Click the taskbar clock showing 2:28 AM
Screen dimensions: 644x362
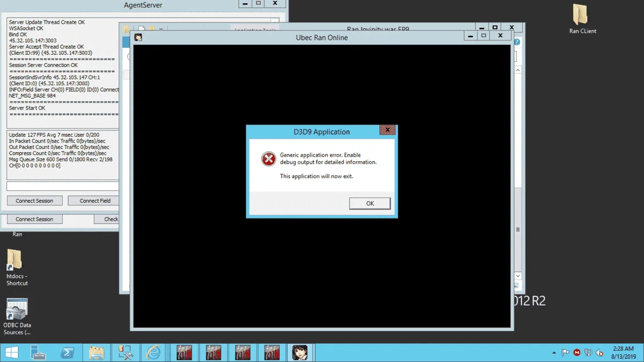[623, 352]
